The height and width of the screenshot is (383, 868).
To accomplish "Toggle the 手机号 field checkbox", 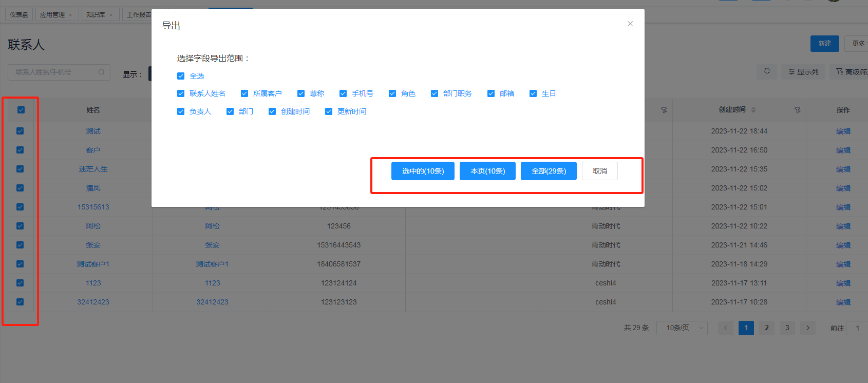I will point(343,93).
